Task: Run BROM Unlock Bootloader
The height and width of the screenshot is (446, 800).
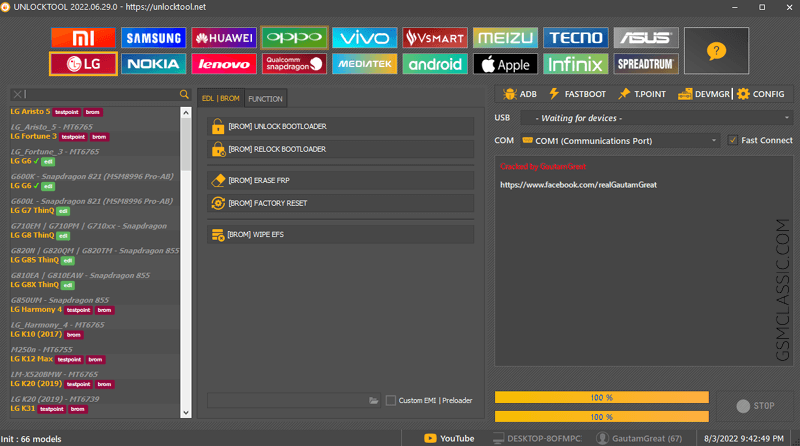Action: (x=340, y=127)
